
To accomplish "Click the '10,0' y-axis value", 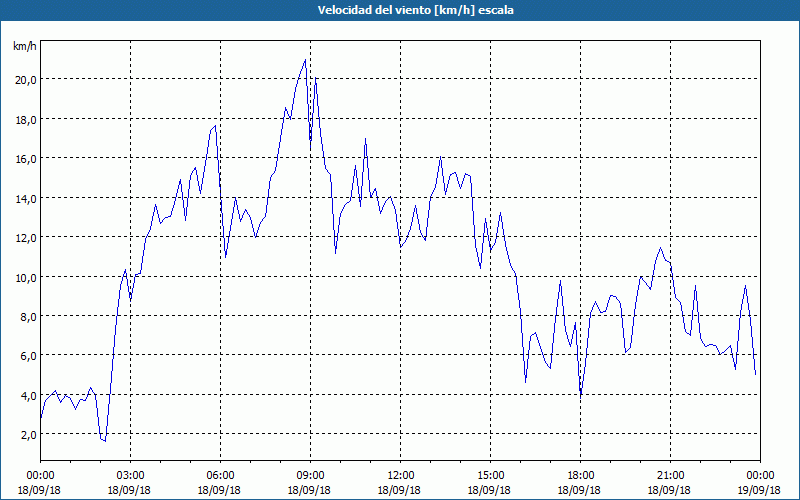I will click(27, 278).
